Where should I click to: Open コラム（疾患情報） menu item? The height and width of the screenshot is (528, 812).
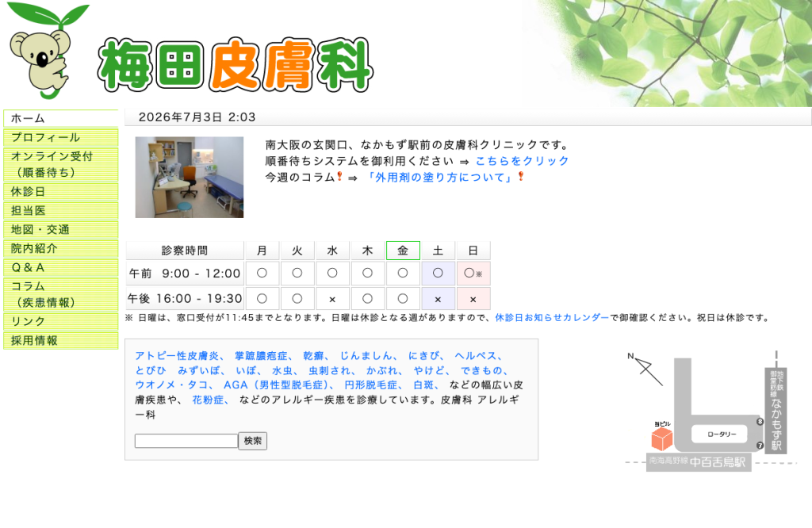(60, 295)
